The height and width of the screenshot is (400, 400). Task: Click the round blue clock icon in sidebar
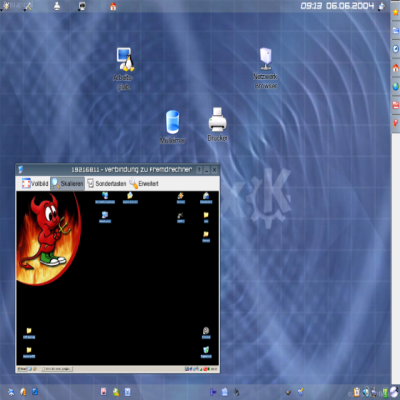(x=396, y=49)
